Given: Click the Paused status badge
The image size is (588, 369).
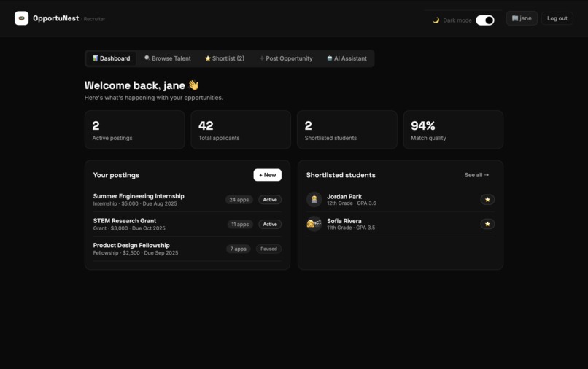Looking at the screenshot, I should 268,249.
